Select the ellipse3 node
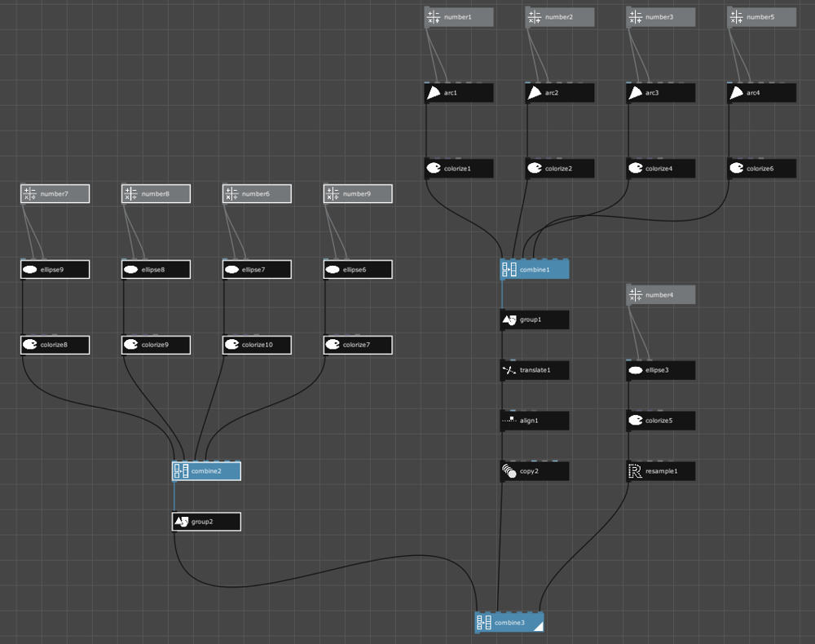Screen dimensions: 815x644 click(x=660, y=370)
